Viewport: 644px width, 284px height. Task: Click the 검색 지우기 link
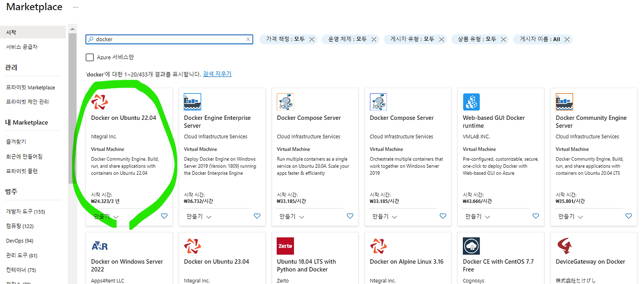click(217, 74)
